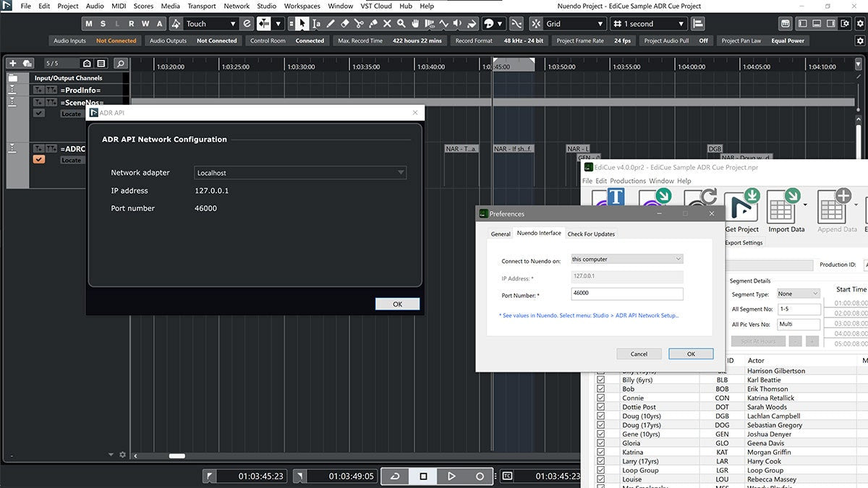Toggle global Read R automation button
This screenshot has height=488, width=868.
pos(132,24)
